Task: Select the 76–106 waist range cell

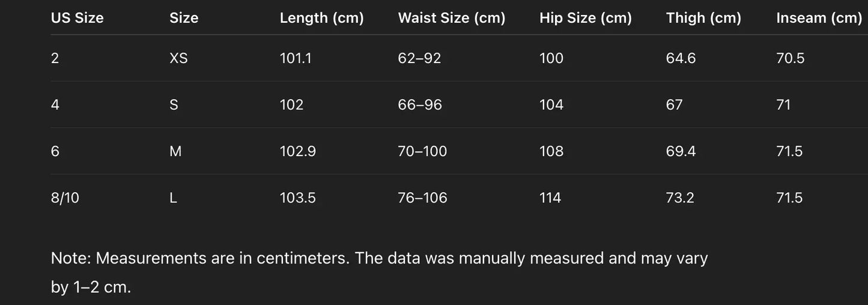Action: pyautogui.click(x=422, y=198)
